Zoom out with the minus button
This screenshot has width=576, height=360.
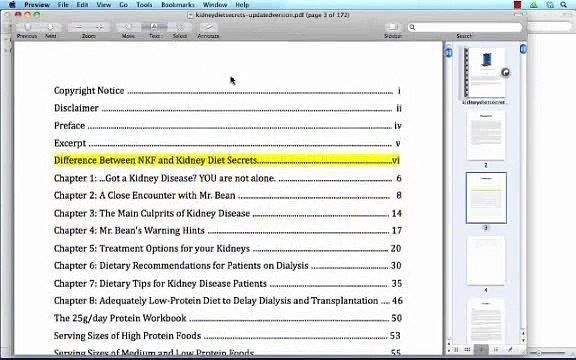78,27
